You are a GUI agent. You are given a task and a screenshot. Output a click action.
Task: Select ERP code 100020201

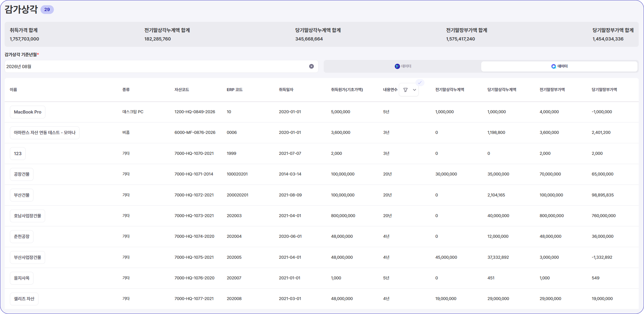click(x=237, y=174)
